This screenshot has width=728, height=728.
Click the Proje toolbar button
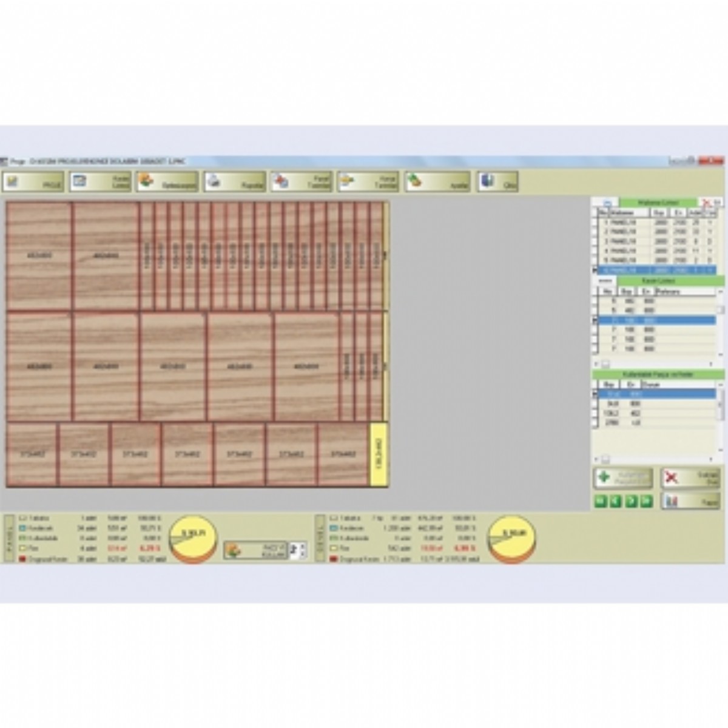pyautogui.click(x=34, y=182)
